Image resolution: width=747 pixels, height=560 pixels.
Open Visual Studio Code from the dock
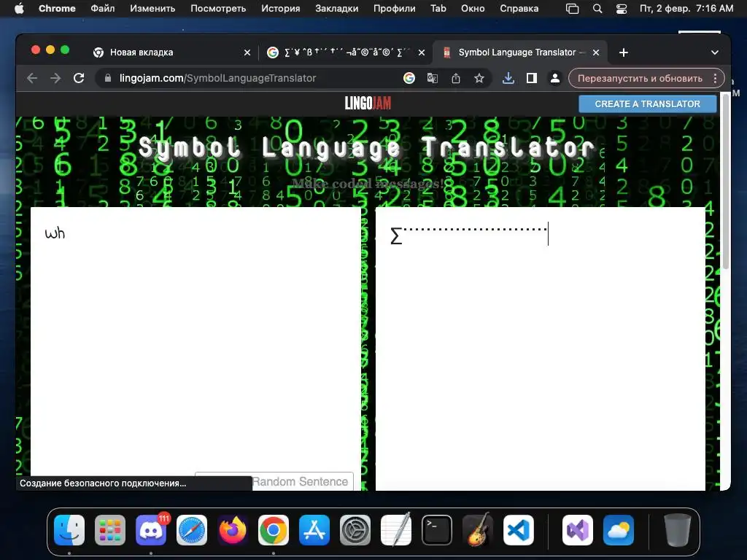tap(519, 530)
